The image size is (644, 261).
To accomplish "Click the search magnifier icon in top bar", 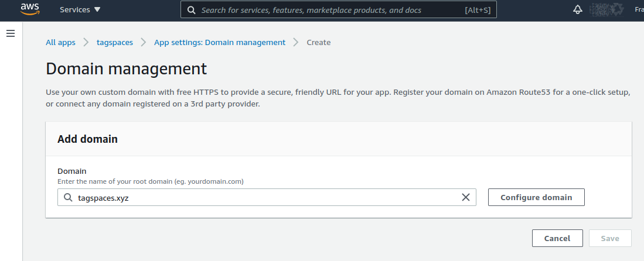I will click(191, 10).
